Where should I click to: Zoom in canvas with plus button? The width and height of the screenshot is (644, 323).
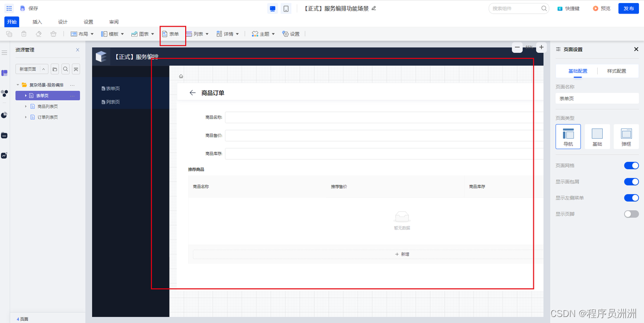point(541,47)
